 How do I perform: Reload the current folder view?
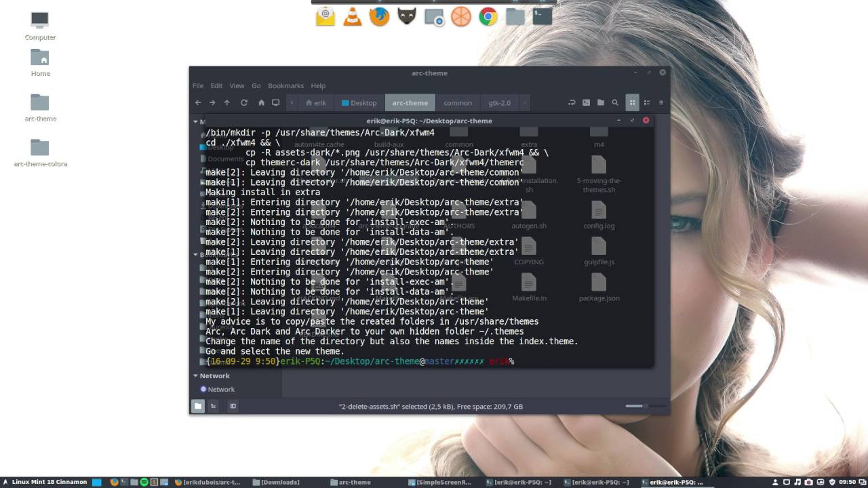tap(244, 103)
